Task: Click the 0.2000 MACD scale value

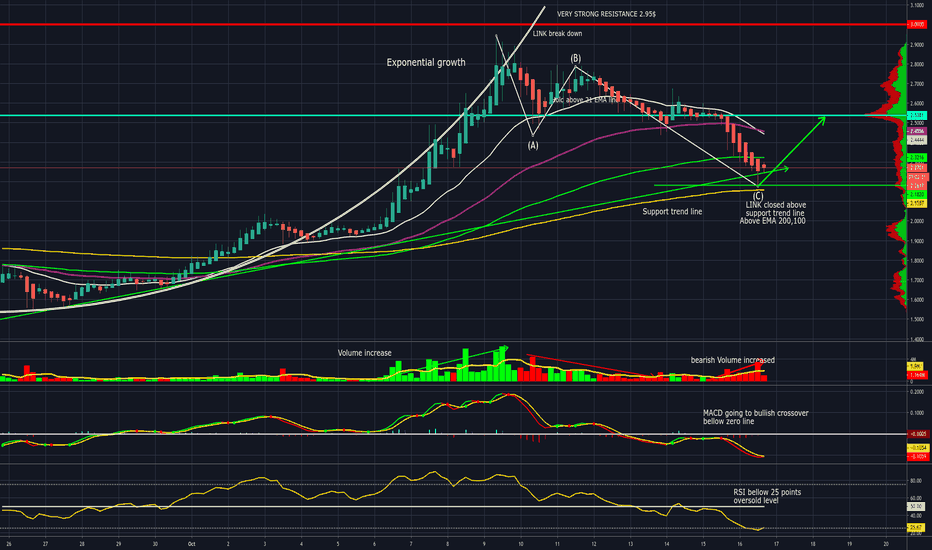Action: 918,392
